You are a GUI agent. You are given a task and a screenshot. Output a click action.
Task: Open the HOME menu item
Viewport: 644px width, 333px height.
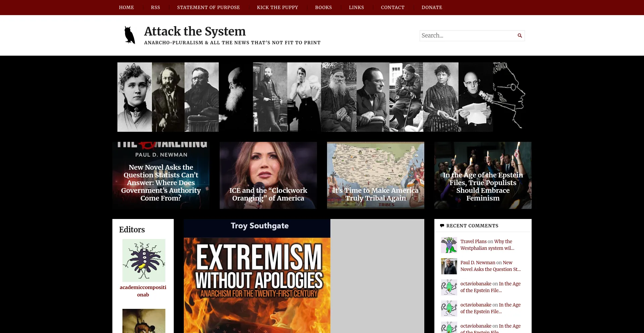click(x=126, y=7)
